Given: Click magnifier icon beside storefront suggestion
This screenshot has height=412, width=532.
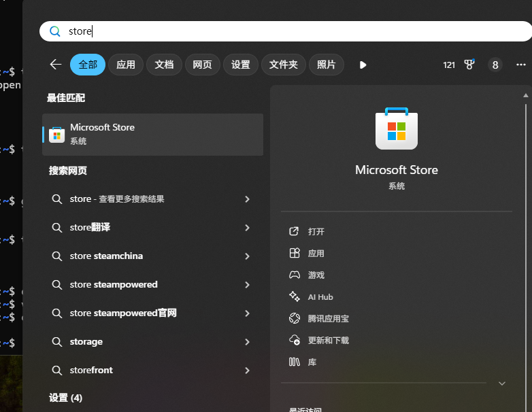Looking at the screenshot, I should (x=56, y=370).
